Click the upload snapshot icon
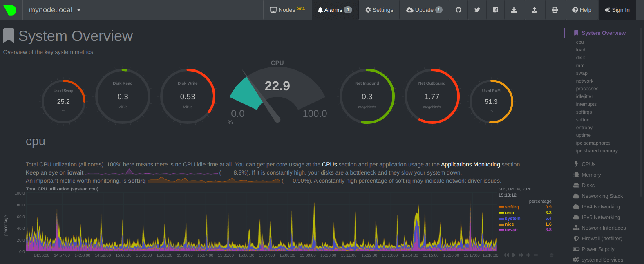This screenshot has height=264, width=644. [534, 10]
